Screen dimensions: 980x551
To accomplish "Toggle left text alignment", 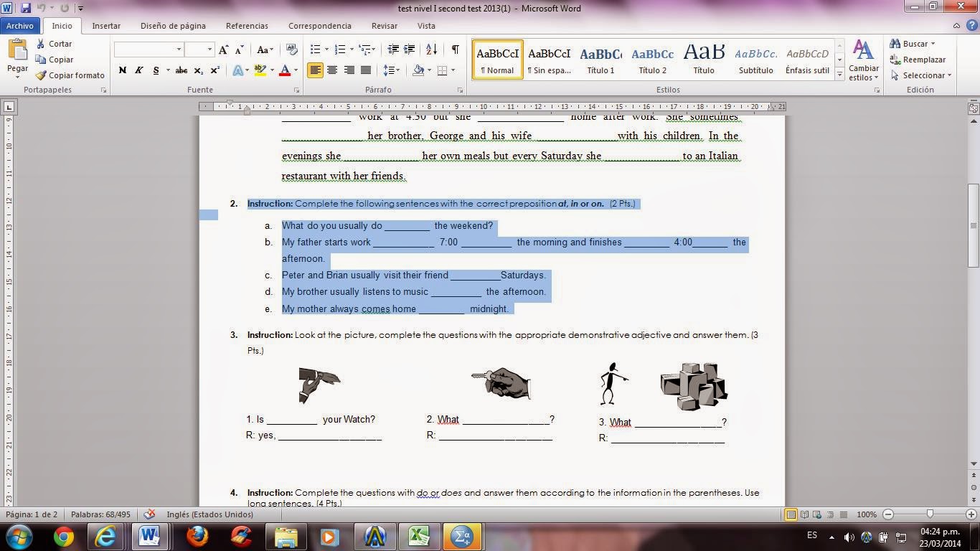I will (316, 70).
